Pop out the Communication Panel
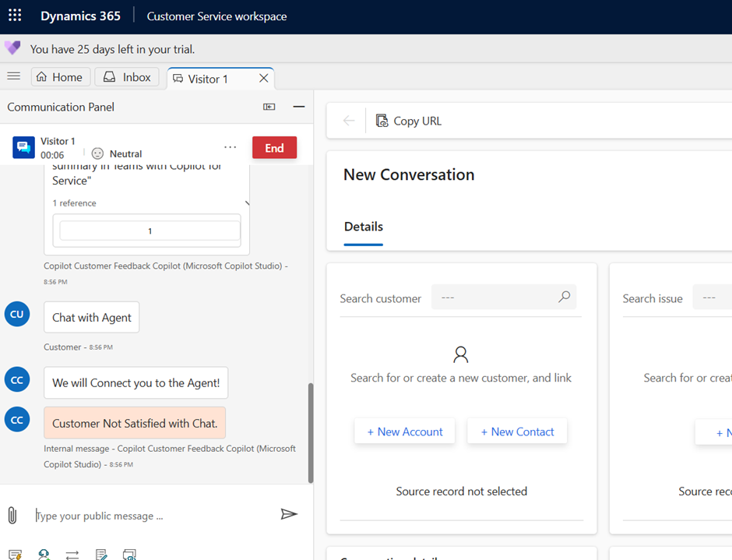 [x=269, y=107]
